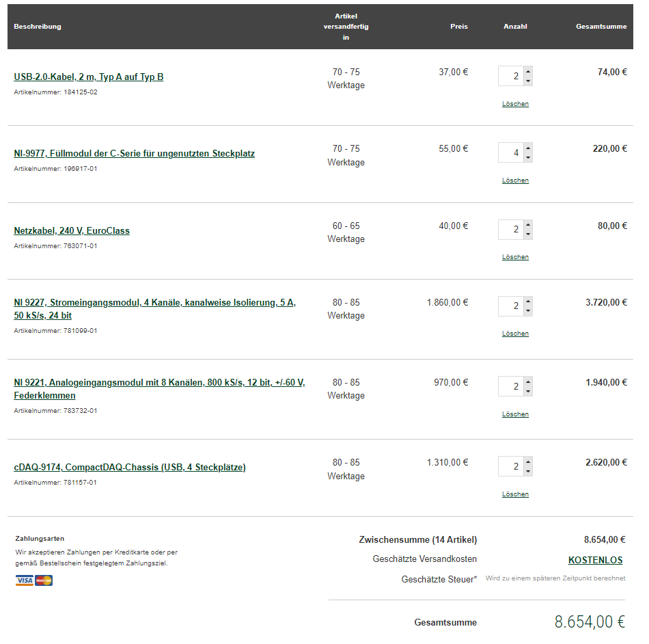This screenshot has height=644, width=649.
Task: Decrease quantity of NI 9221 module
Action: tap(528, 391)
